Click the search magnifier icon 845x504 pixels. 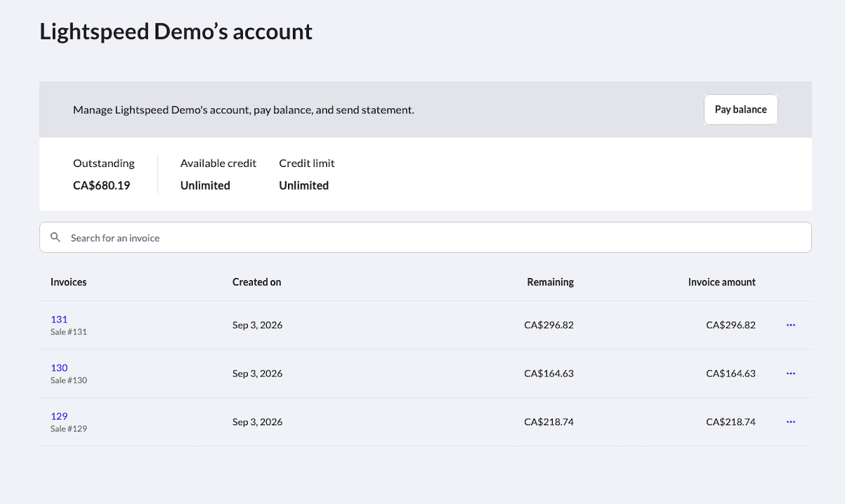56,238
